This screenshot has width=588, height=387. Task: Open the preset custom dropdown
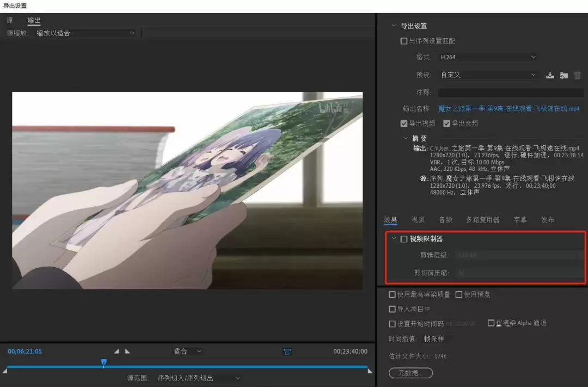click(488, 75)
